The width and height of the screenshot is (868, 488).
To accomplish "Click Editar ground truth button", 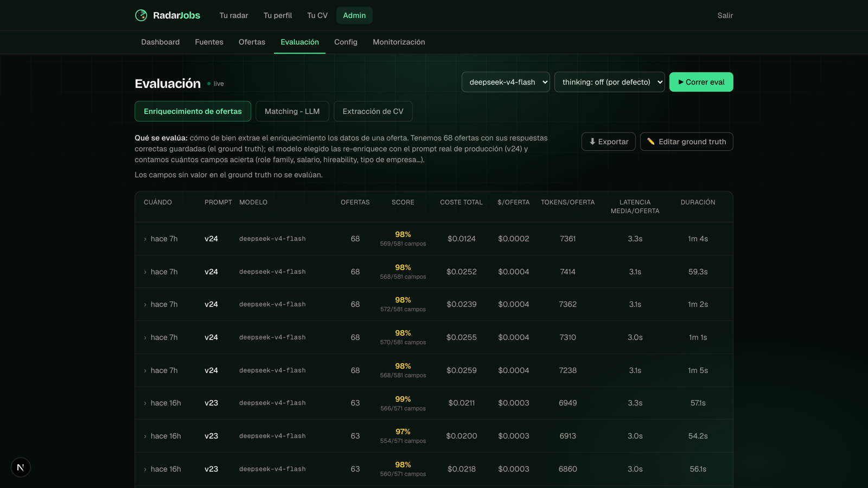I will coord(686,142).
